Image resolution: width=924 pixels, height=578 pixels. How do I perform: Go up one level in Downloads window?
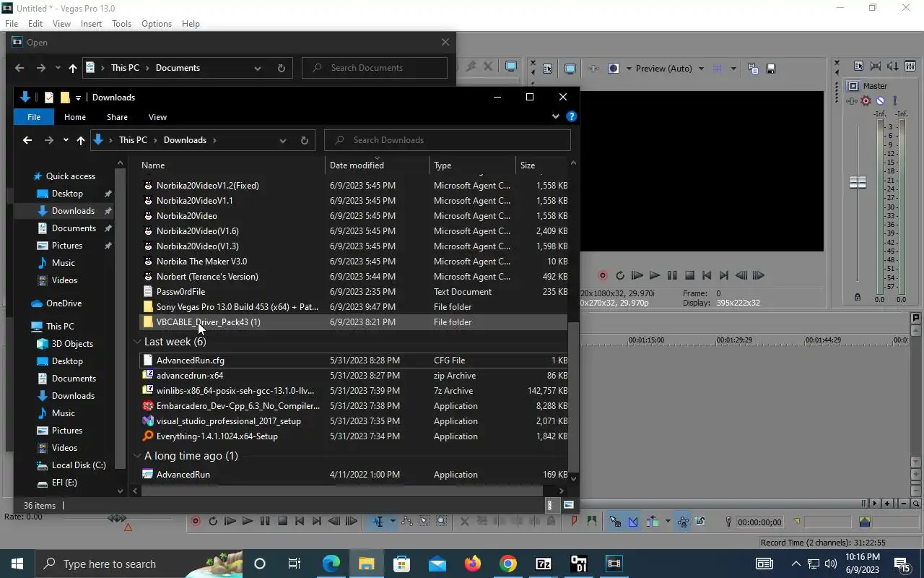tap(80, 140)
